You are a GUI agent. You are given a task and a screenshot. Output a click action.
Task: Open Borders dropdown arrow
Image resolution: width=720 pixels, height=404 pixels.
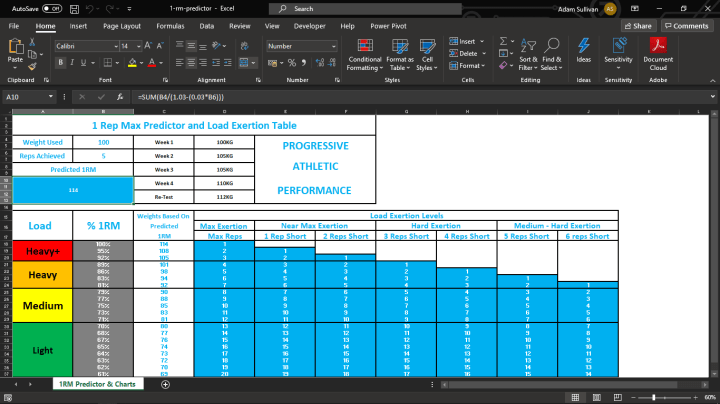[117, 63]
